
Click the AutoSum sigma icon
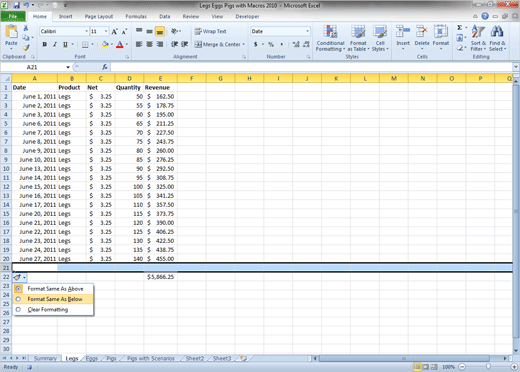click(x=460, y=28)
